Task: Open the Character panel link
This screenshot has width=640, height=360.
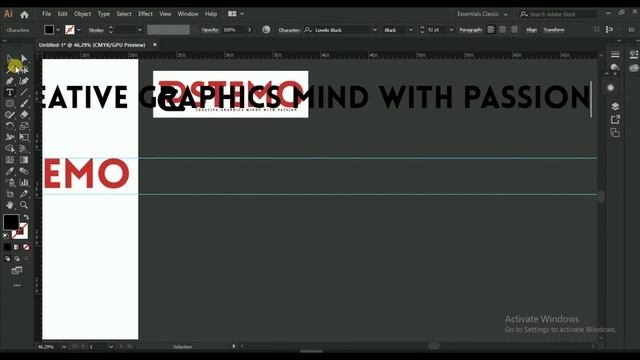Action: pyautogui.click(x=289, y=30)
